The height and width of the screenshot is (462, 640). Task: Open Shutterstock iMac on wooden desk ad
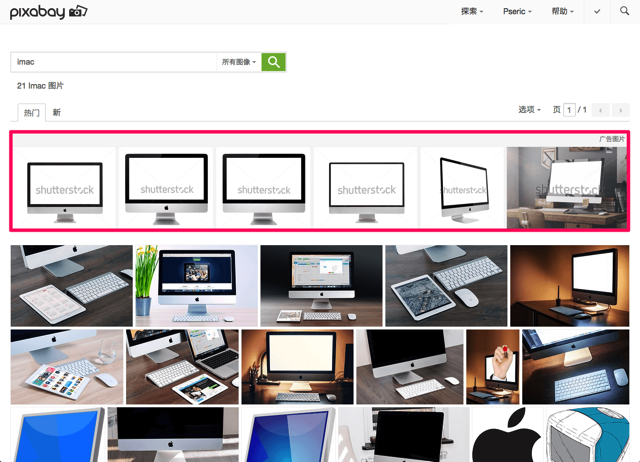567,188
